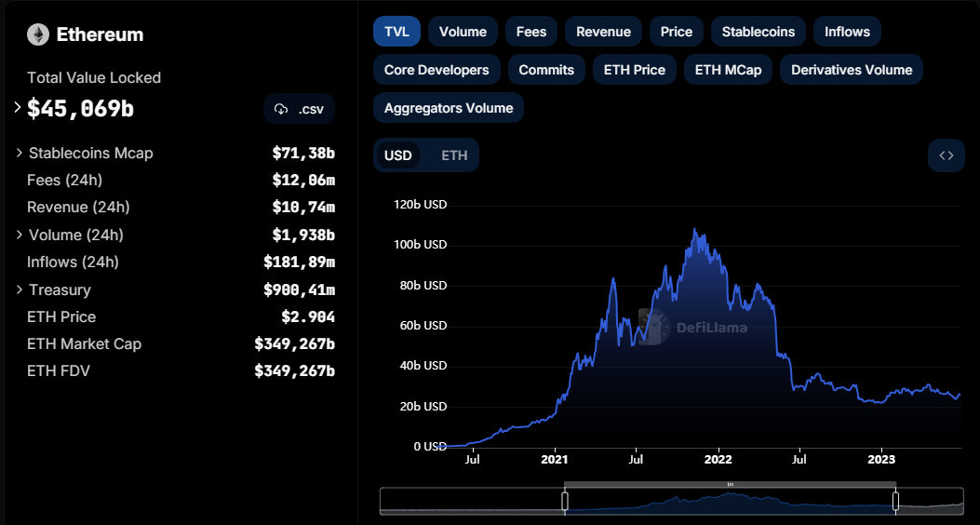Image resolution: width=980 pixels, height=525 pixels.
Task: Click the 120b USD axis label
Action: point(420,205)
